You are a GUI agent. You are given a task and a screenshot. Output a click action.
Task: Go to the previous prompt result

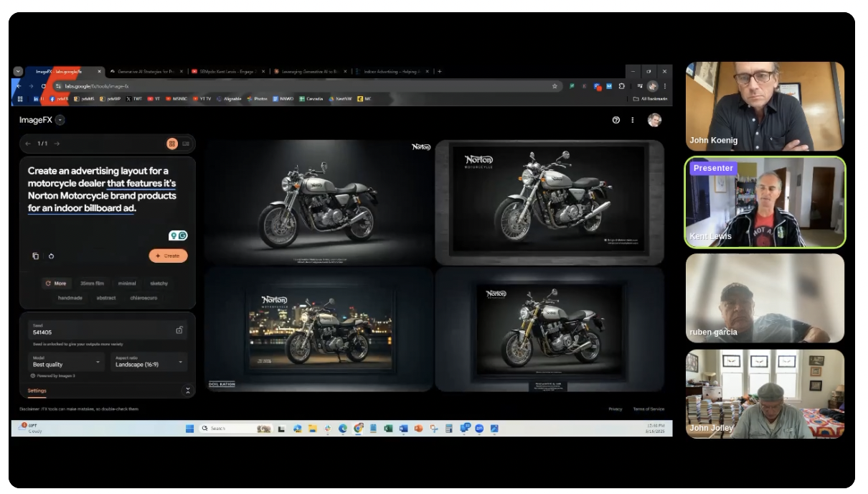(x=28, y=144)
